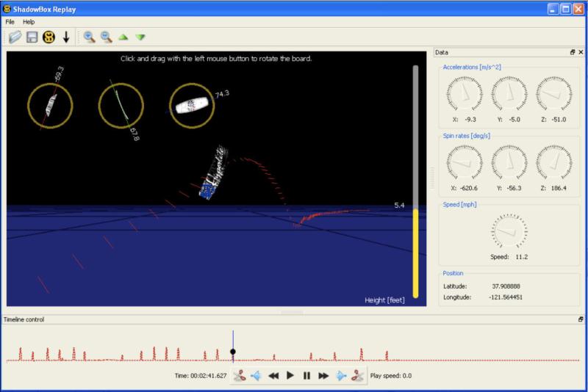Viewport: 588px width, 392px height.
Task: Zoom in with the first magnifier icon
Action: [x=89, y=37]
